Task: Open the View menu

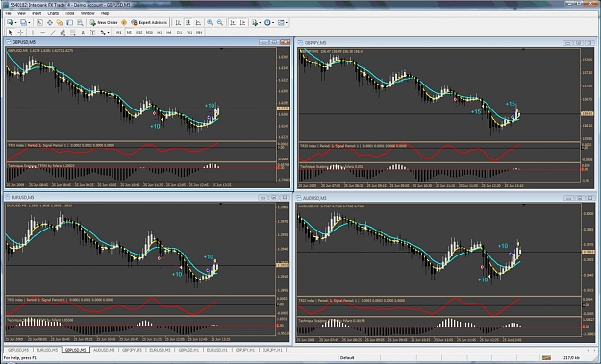Action: point(21,13)
